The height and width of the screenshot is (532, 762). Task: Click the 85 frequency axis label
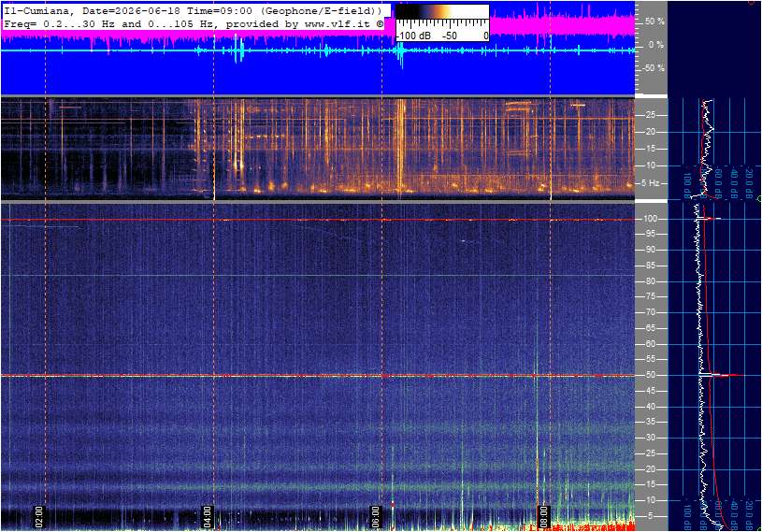tap(650, 266)
